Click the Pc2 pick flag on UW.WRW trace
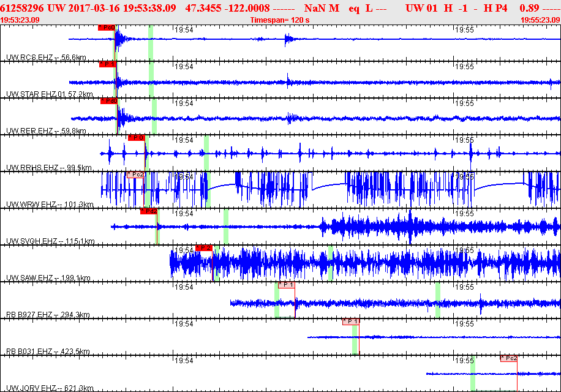561x392 pixels. [135, 175]
